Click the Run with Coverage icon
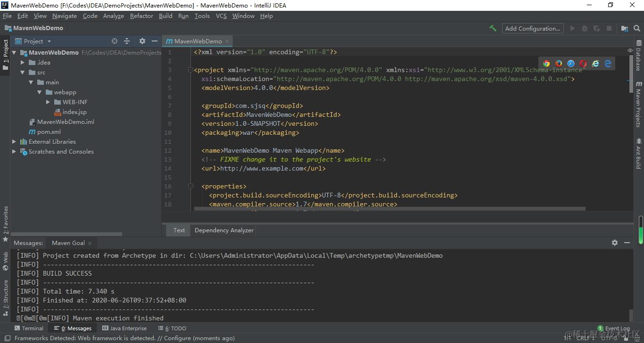 tap(597, 28)
